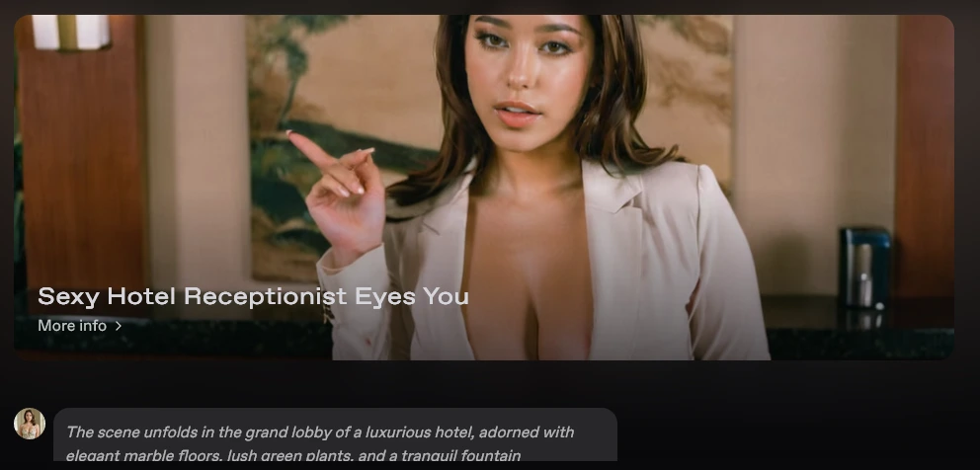Click the message line mentioning elegant marble floors

point(293,455)
